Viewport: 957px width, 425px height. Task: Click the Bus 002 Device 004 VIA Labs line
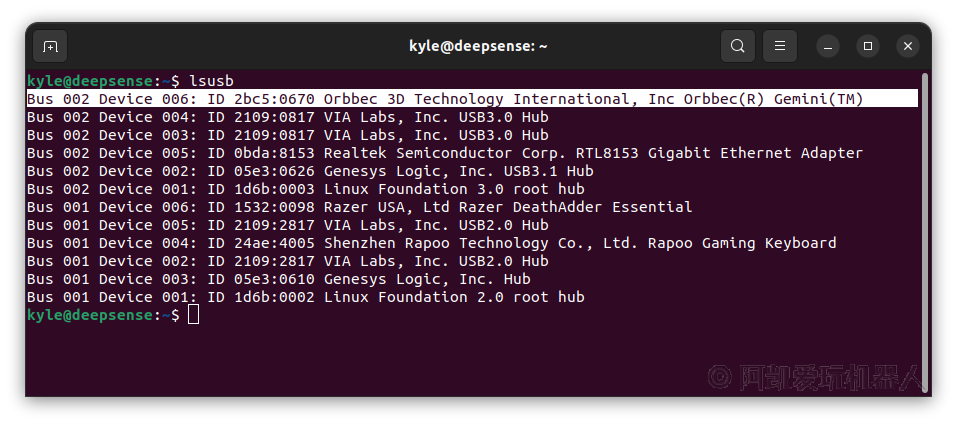(x=287, y=117)
